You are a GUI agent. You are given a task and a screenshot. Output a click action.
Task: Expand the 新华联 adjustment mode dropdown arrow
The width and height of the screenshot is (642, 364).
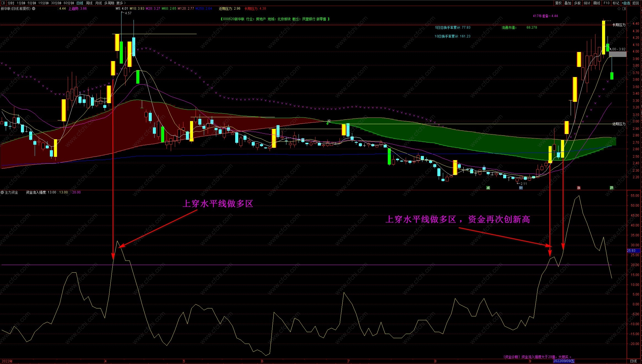[34, 9]
